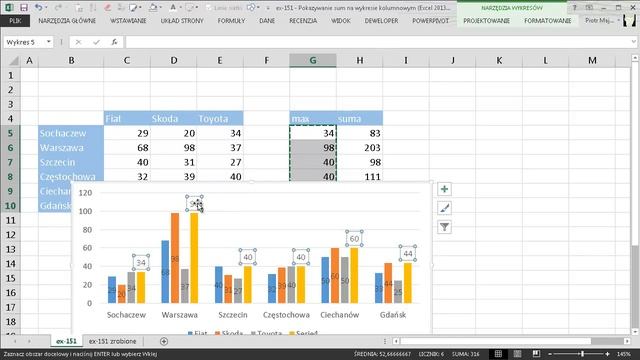
Task: Click the font color letter A icon
Action: click(173, 7)
